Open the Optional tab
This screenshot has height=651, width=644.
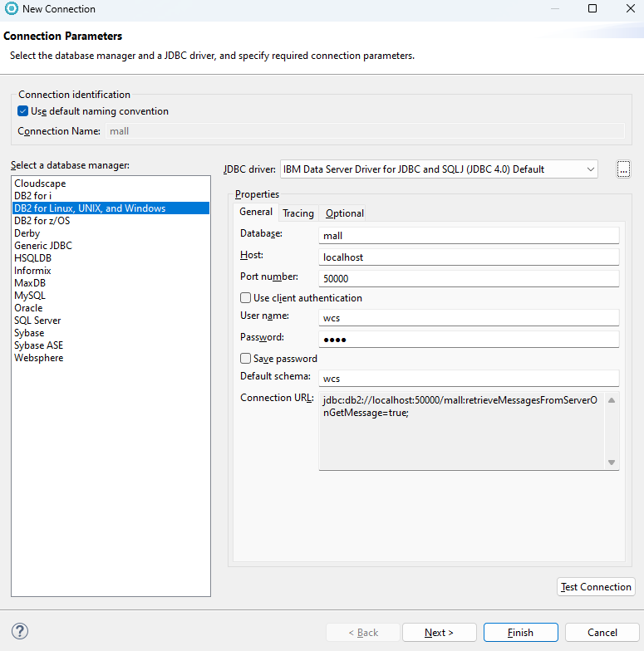344,213
